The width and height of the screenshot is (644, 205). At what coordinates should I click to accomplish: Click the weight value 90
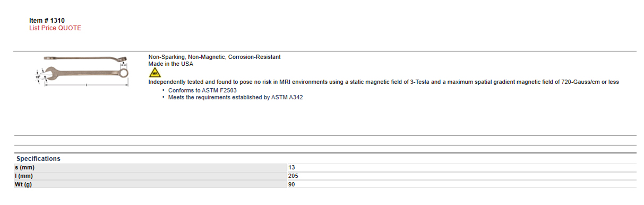tap(291, 184)
